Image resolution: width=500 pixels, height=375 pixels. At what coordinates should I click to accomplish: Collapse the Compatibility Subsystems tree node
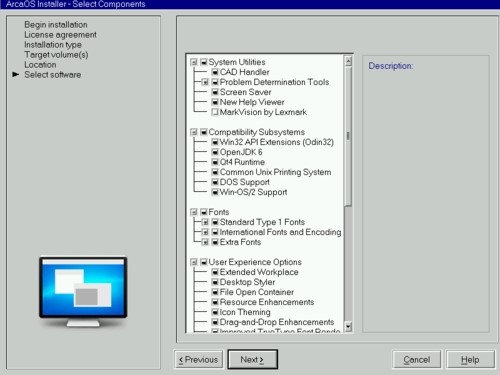coord(194,132)
